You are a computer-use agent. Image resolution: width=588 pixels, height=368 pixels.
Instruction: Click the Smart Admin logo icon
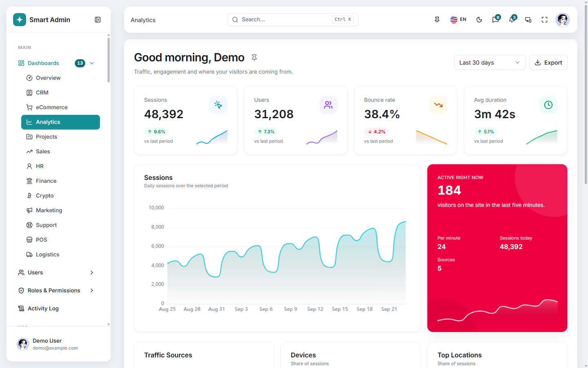click(20, 20)
